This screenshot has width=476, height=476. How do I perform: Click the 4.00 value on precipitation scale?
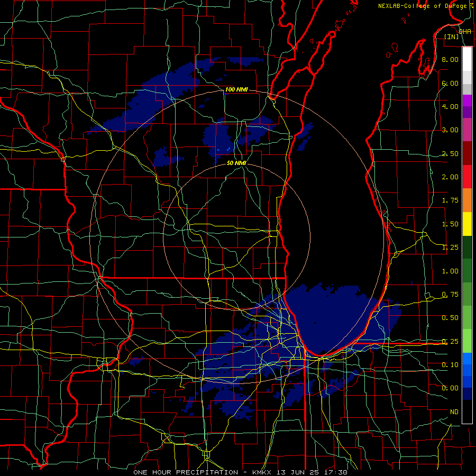(450, 106)
